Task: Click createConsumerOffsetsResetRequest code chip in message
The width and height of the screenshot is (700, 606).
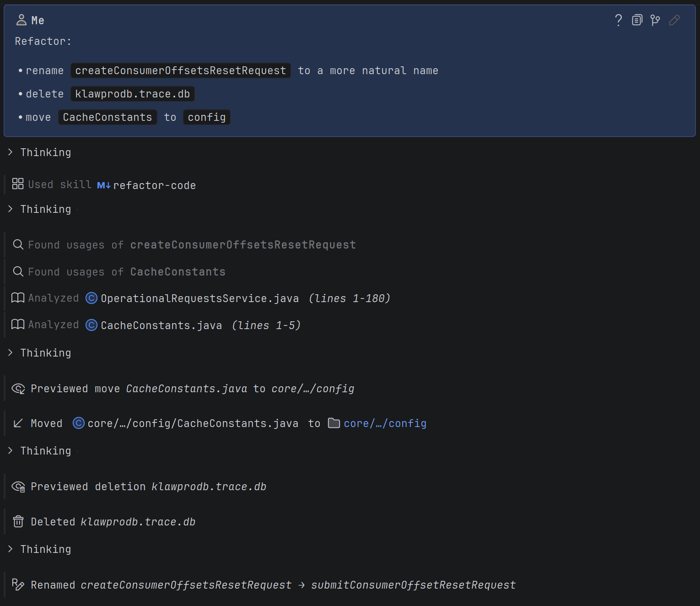Action: (x=181, y=70)
